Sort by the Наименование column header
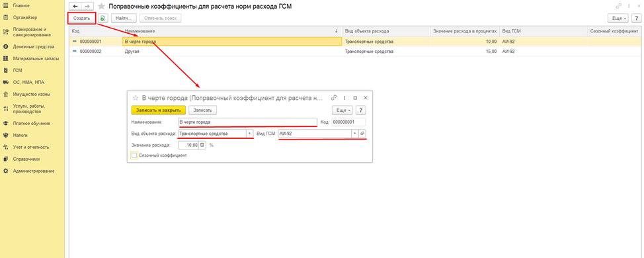 (232, 31)
